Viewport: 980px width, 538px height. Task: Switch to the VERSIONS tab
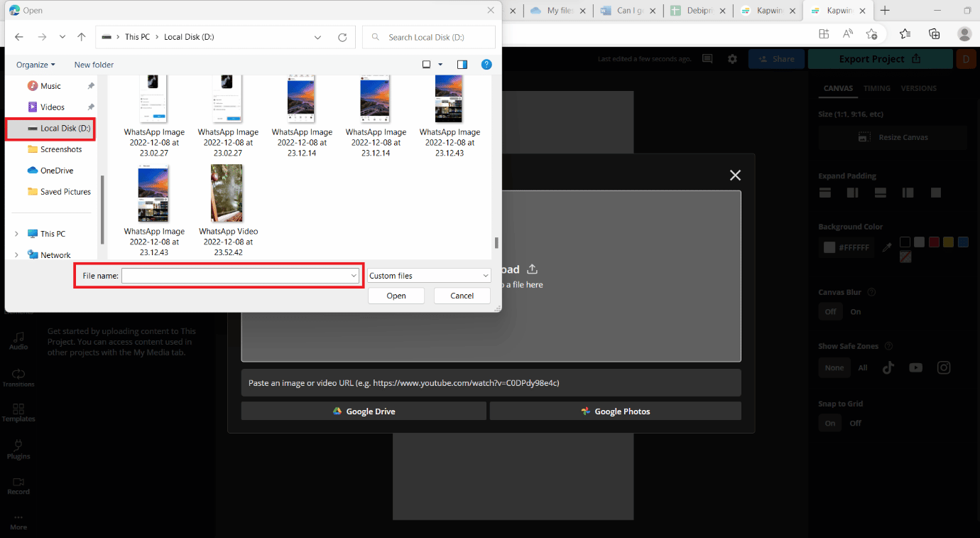tap(919, 88)
